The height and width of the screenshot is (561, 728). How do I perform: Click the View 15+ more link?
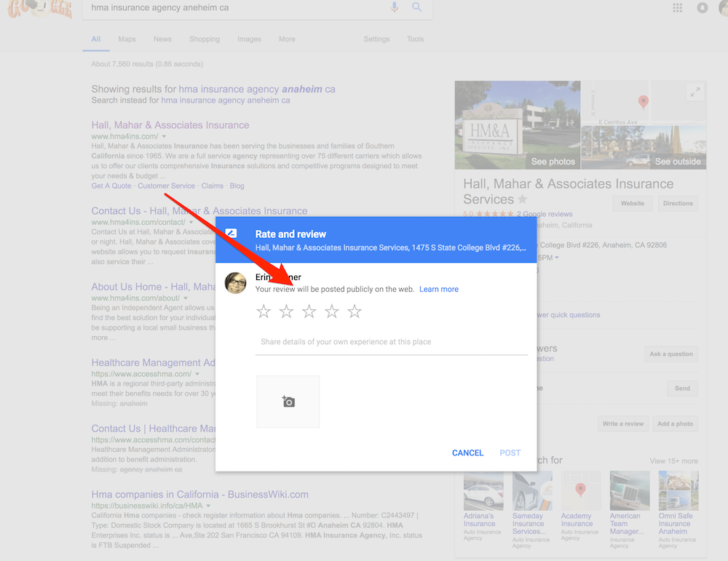673,461
